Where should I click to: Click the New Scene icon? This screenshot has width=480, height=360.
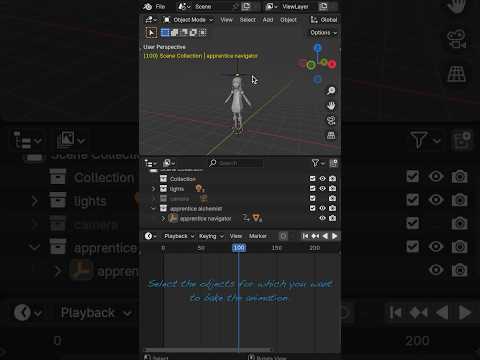246,6
